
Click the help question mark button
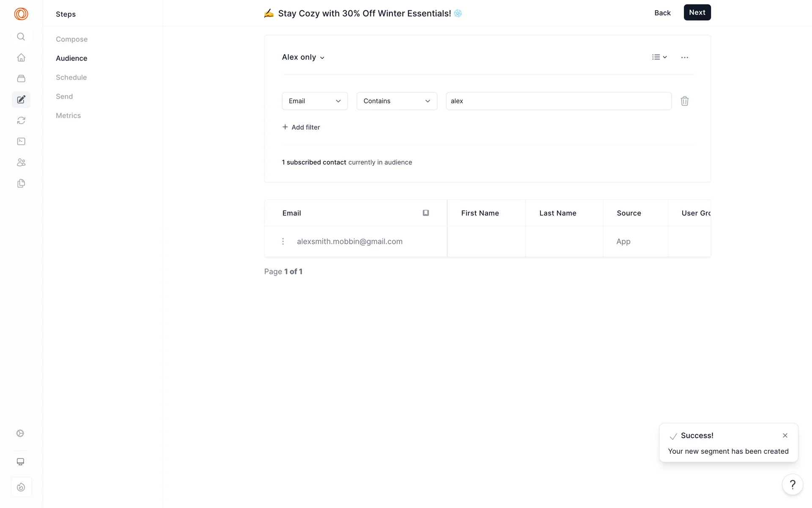[x=792, y=484]
